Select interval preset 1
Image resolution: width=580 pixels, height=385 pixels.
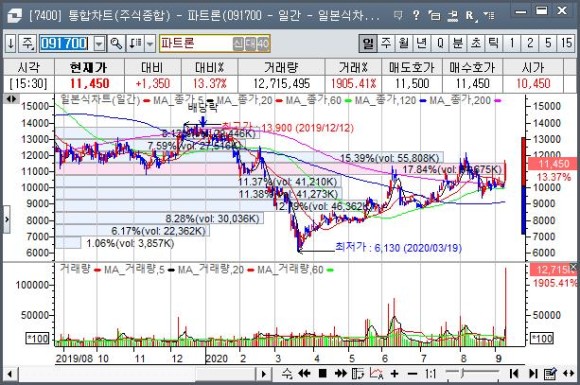pos(512,43)
